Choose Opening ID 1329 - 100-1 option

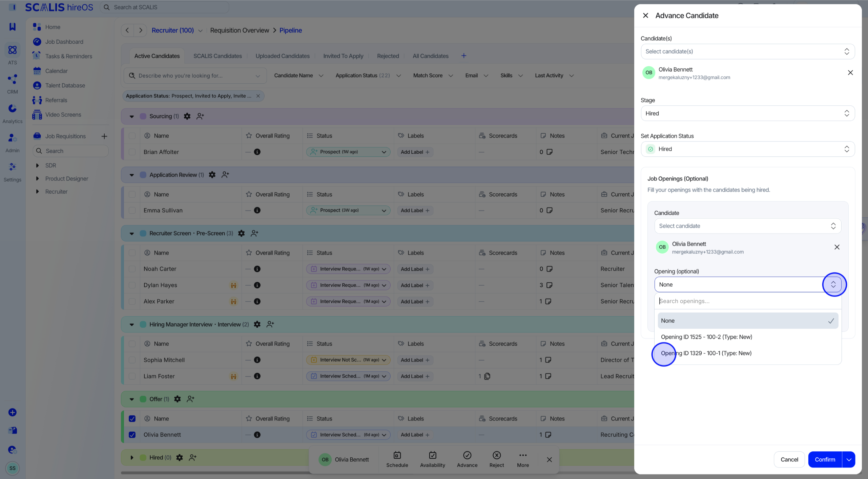[747, 353]
